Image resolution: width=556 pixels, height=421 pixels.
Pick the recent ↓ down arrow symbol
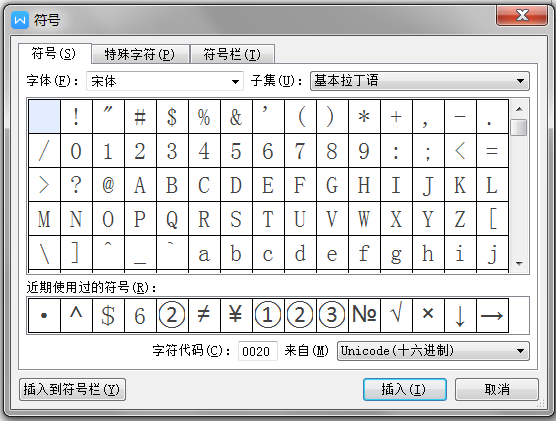460,315
